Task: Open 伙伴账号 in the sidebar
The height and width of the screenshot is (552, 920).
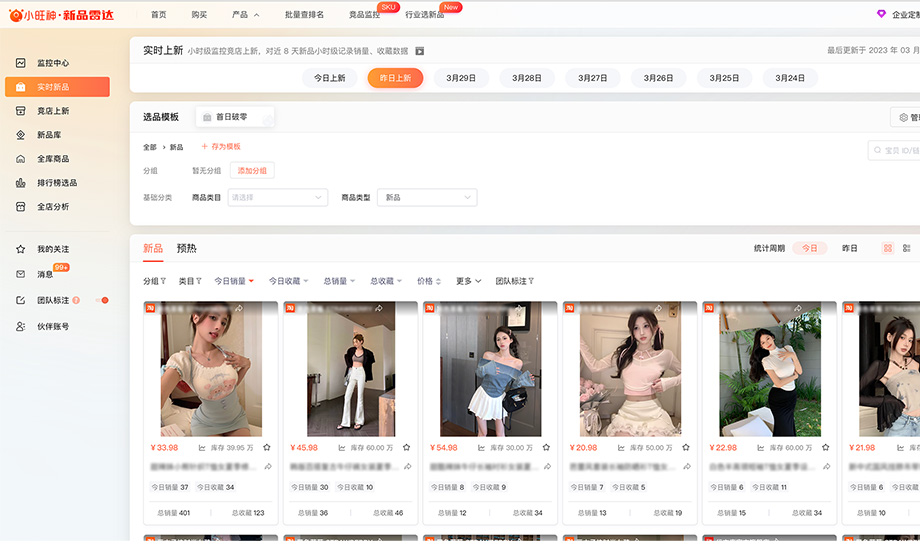Action: (53, 326)
